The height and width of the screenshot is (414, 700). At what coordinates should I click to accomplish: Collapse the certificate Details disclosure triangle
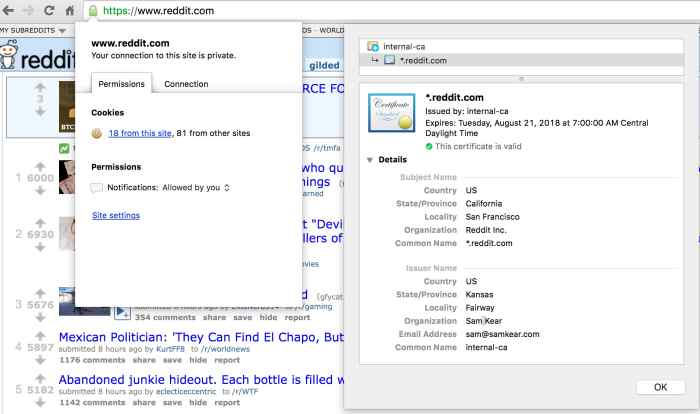coord(371,160)
